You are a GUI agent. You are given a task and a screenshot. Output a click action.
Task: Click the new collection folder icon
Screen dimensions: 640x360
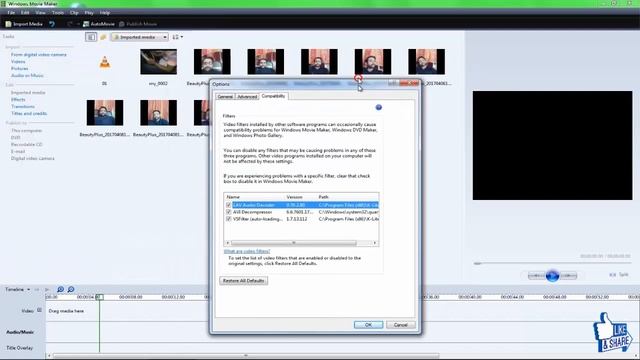pyautogui.click(x=103, y=37)
